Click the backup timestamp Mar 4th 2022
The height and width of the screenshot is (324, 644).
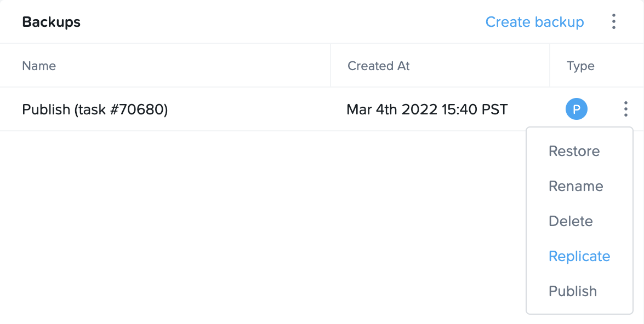(x=426, y=109)
